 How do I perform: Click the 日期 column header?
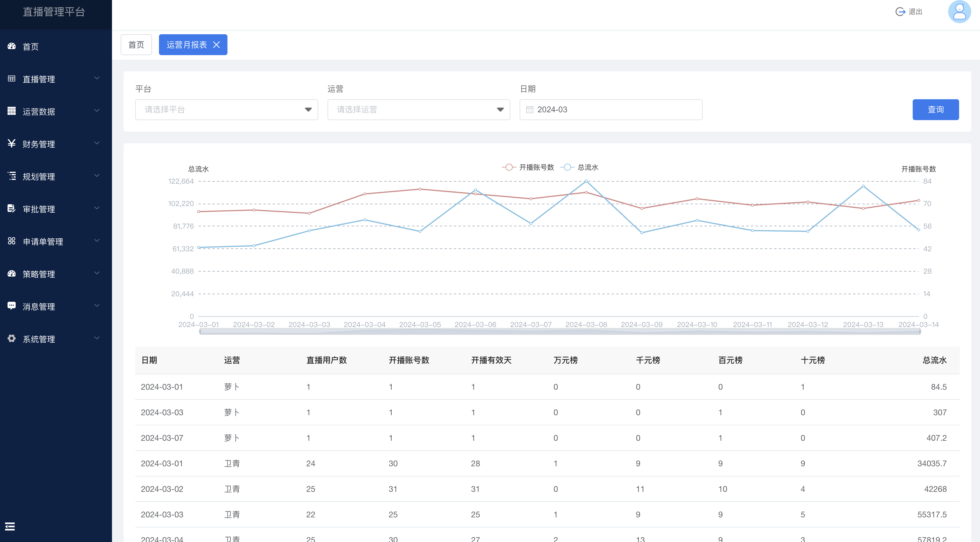point(149,360)
